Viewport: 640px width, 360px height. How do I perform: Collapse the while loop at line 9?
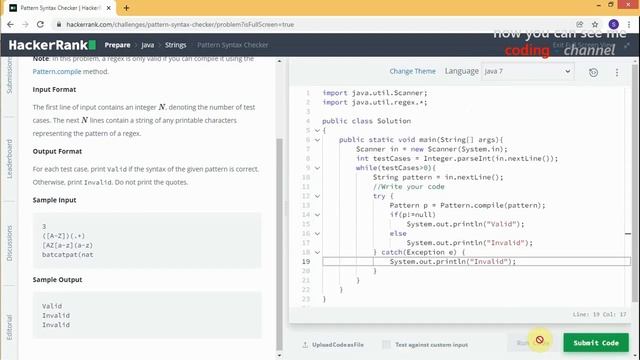[317, 168]
